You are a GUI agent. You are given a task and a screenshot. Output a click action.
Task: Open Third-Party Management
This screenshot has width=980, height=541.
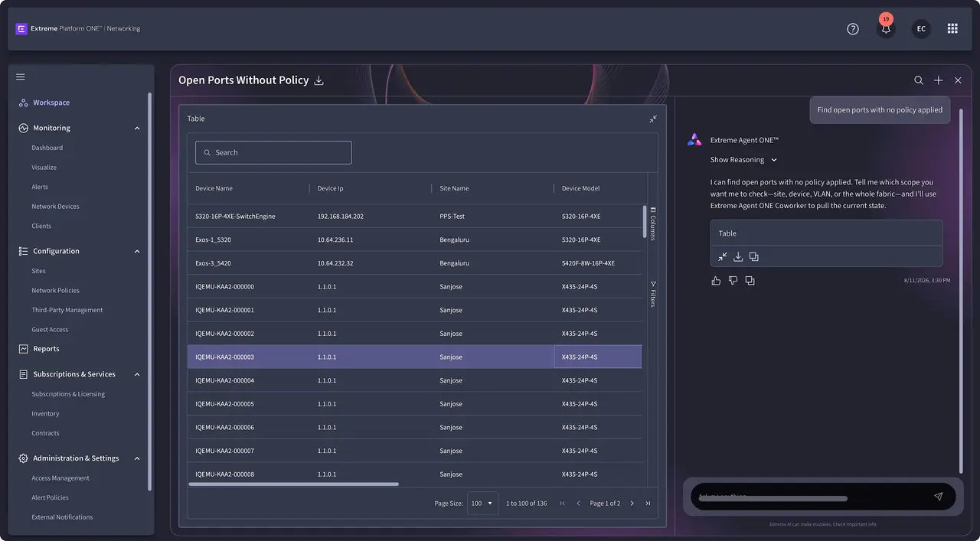tap(67, 311)
